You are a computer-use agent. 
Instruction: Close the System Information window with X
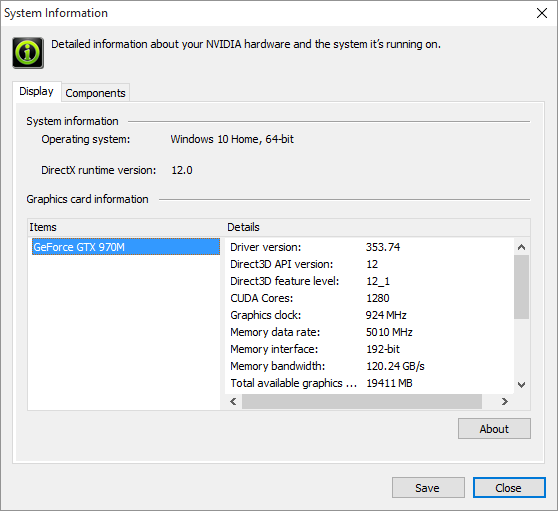click(x=542, y=13)
